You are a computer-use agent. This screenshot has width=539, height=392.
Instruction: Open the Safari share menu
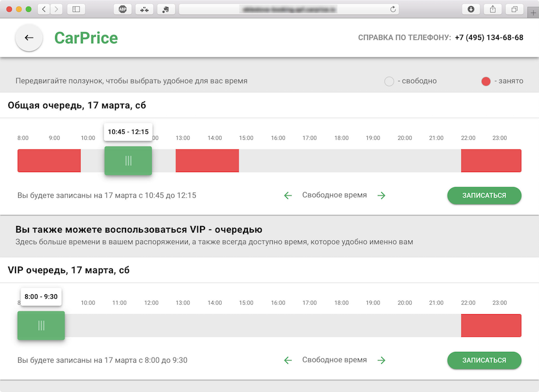(492, 9)
